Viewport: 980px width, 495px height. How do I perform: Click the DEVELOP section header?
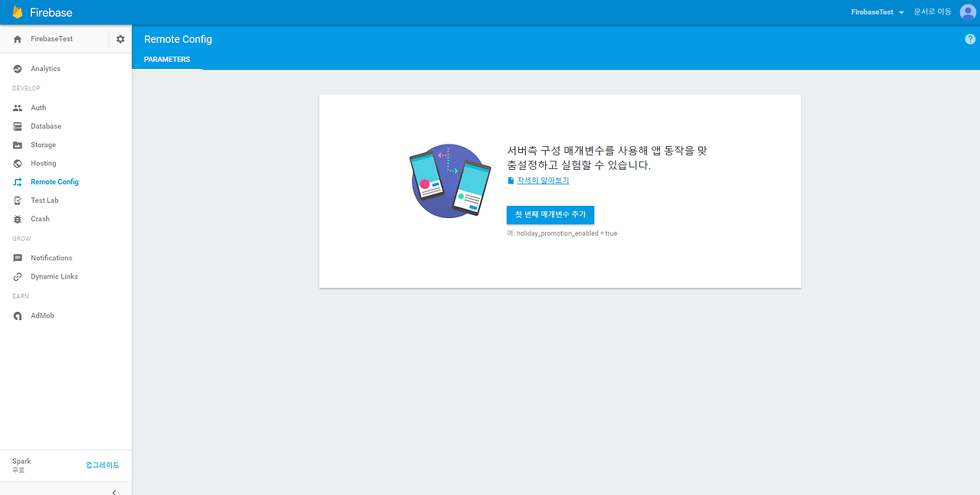[26, 89]
